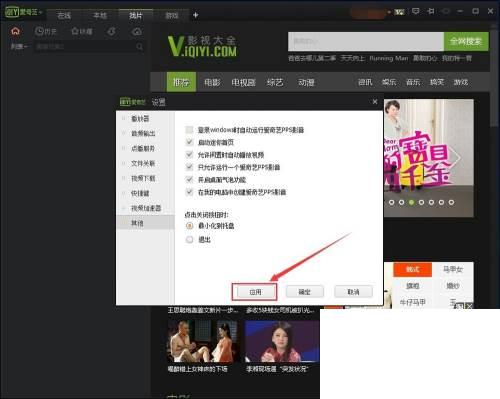Image resolution: width=500 pixels, height=399 pixels.
Task: Click the 马甲女 tag
Action: pyautogui.click(x=453, y=269)
